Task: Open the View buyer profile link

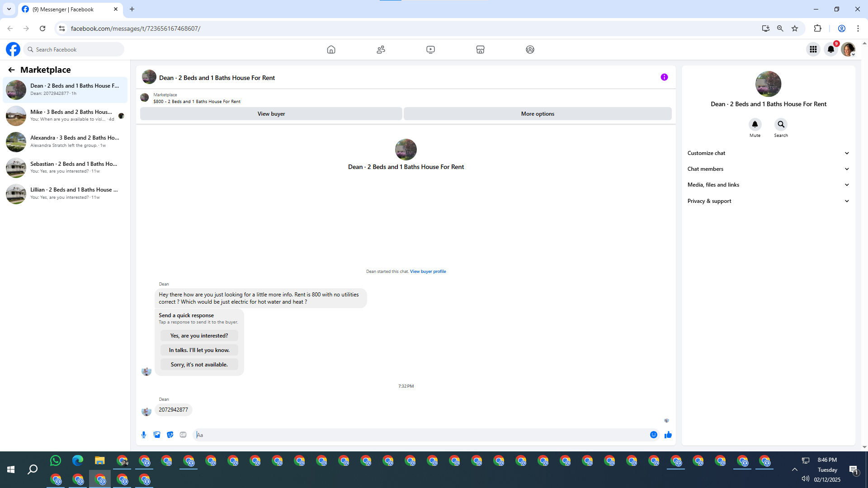Action: tap(428, 272)
